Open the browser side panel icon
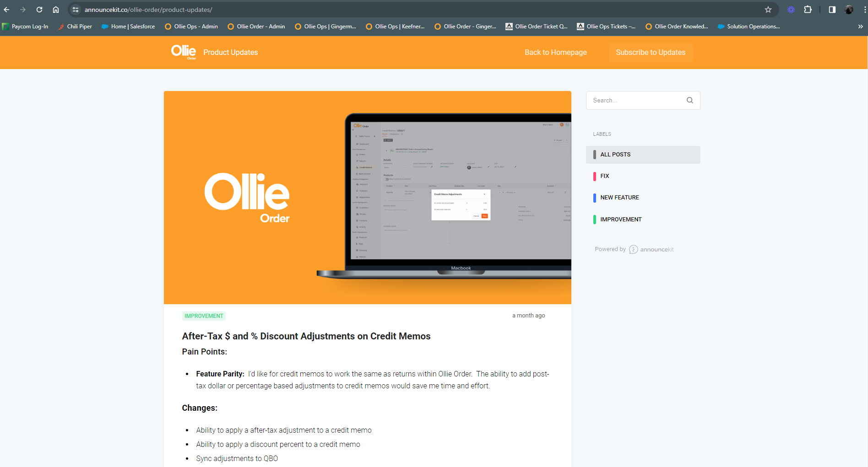Image resolution: width=868 pixels, height=467 pixels. click(x=832, y=9)
